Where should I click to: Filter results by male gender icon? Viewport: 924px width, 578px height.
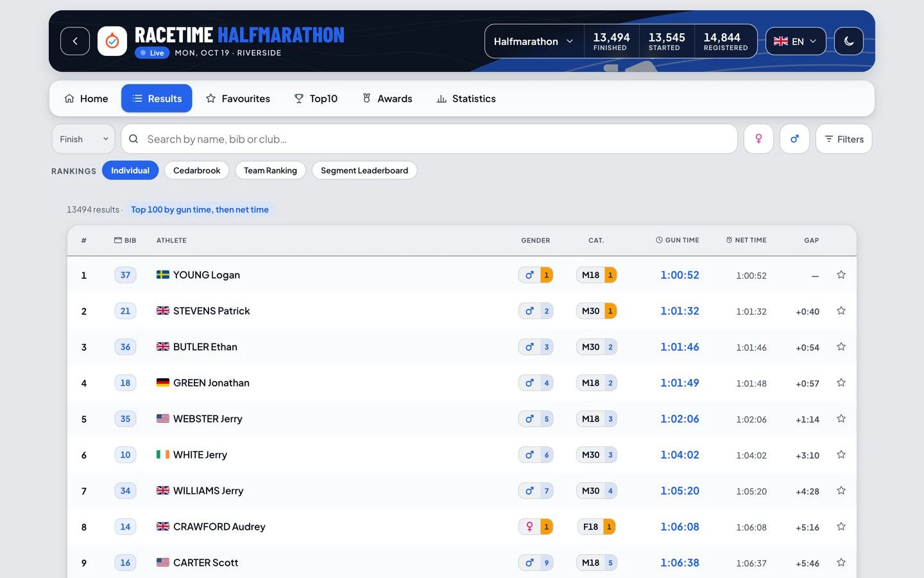794,139
